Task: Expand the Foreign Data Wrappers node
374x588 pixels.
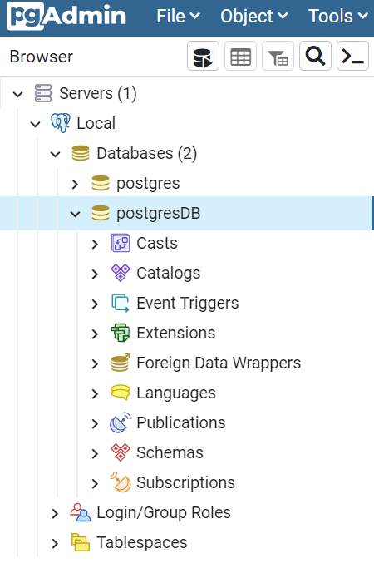Action: [95, 363]
